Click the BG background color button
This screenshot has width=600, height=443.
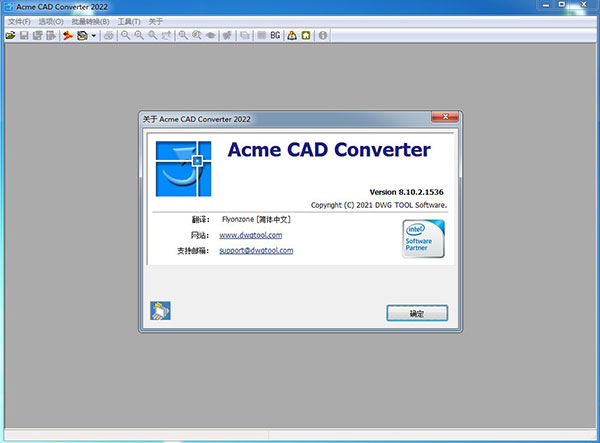tap(275, 35)
